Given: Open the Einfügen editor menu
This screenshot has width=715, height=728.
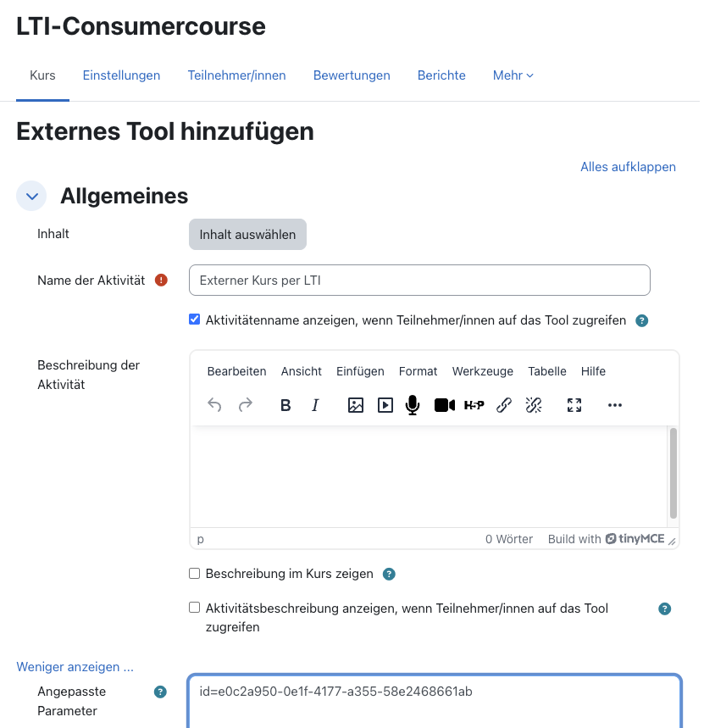Looking at the screenshot, I should [x=360, y=371].
